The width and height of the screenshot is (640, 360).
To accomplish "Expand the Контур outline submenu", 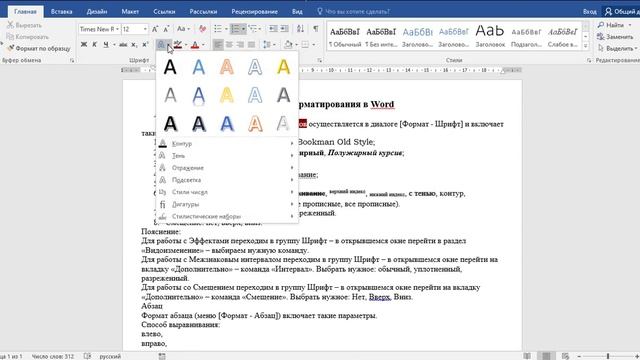I will [x=227, y=144].
